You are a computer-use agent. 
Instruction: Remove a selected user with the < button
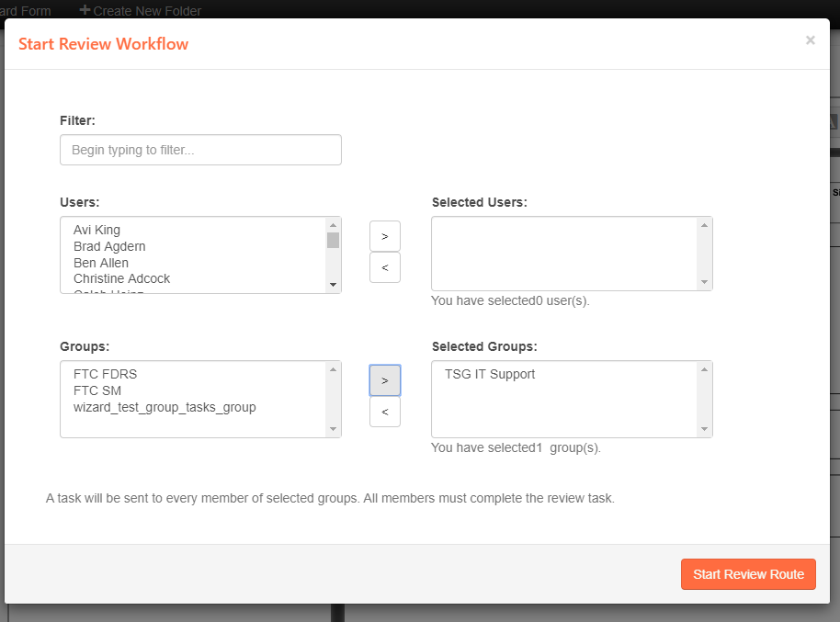[384, 267]
